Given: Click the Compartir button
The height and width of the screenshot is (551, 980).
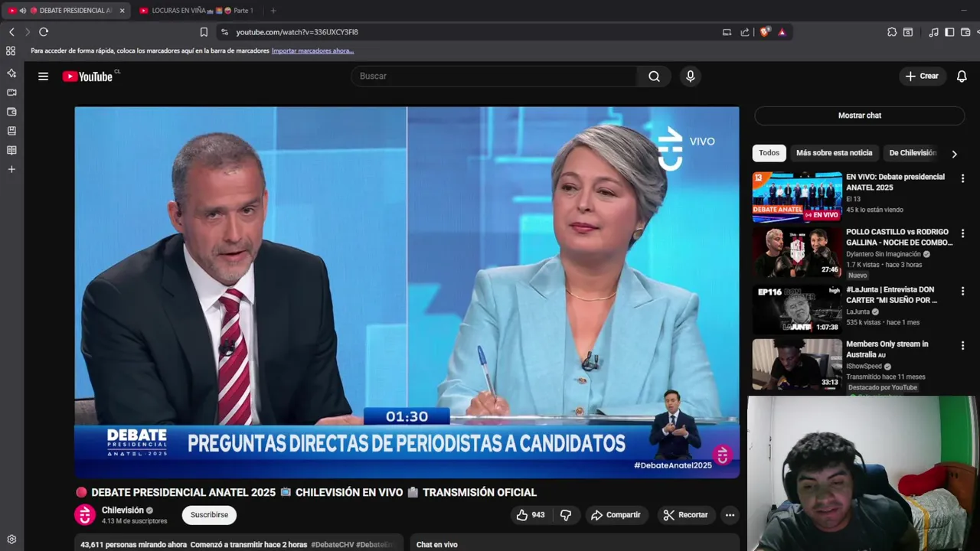Looking at the screenshot, I should coord(617,515).
